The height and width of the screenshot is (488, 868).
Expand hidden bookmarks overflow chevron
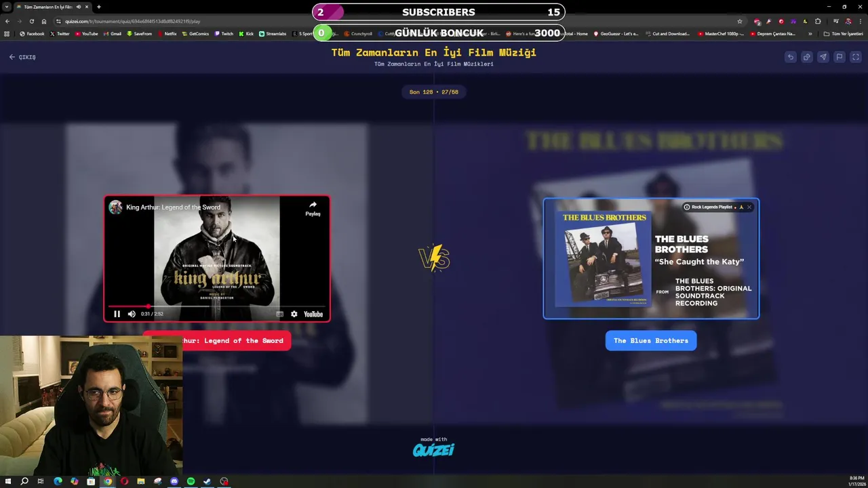pos(810,33)
